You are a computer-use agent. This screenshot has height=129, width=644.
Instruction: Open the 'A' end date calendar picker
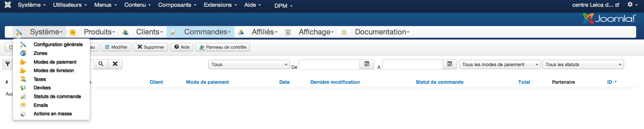pyautogui.click(x=450, y=64)
